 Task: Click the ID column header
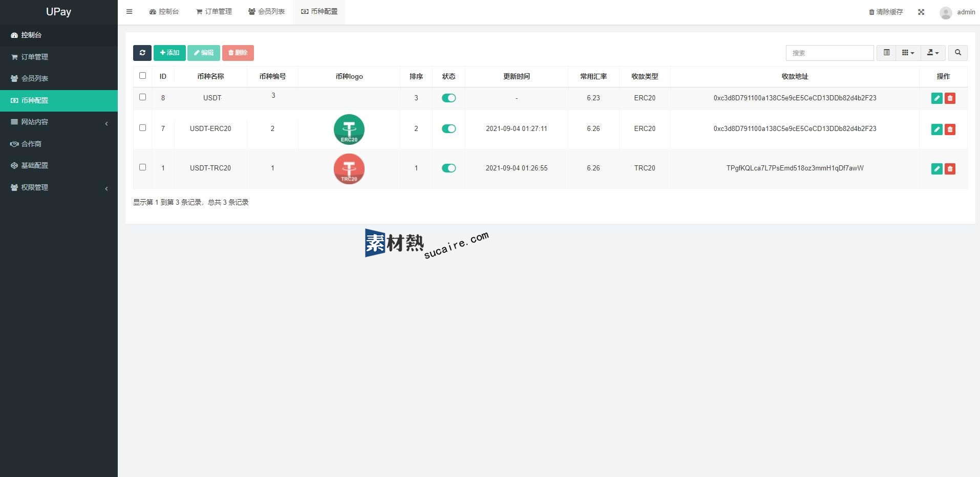click(163, 76)
